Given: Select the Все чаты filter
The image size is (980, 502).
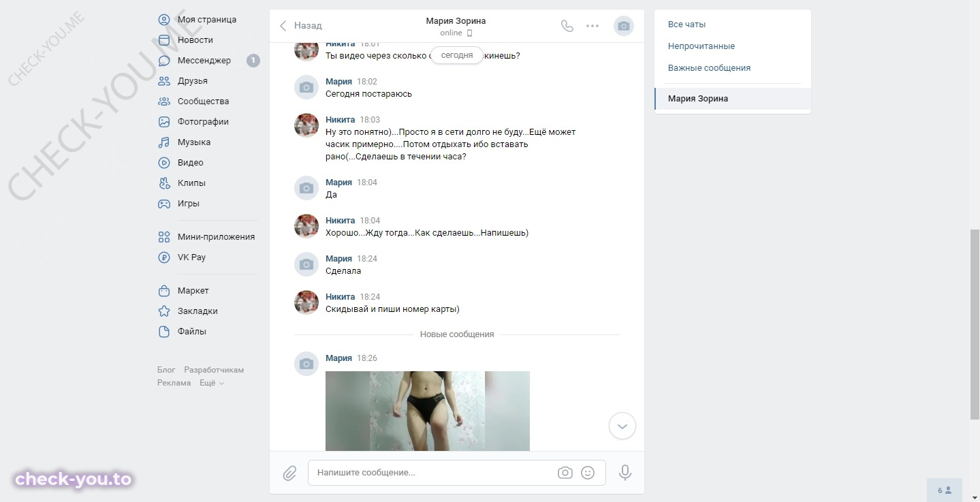Looking at the screenshot, I should pyautogui.click(x=686, y=25).
